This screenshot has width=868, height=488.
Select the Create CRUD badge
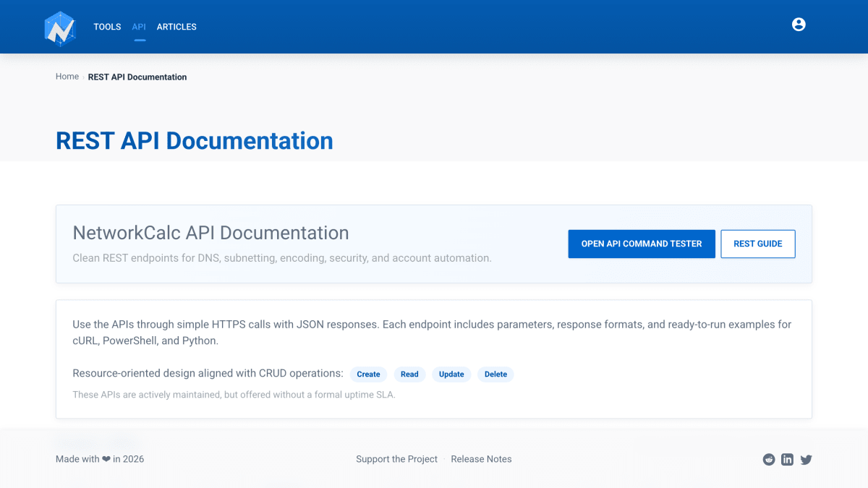368,374
